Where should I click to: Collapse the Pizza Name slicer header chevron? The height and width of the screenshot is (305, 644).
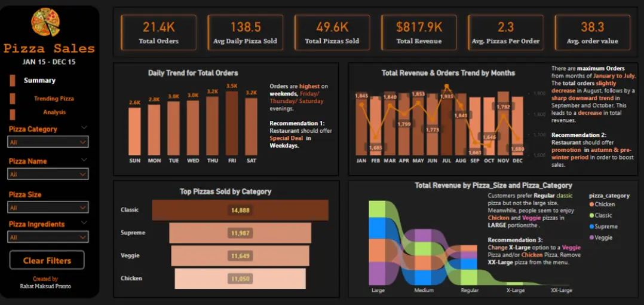(x=84, y=160)
